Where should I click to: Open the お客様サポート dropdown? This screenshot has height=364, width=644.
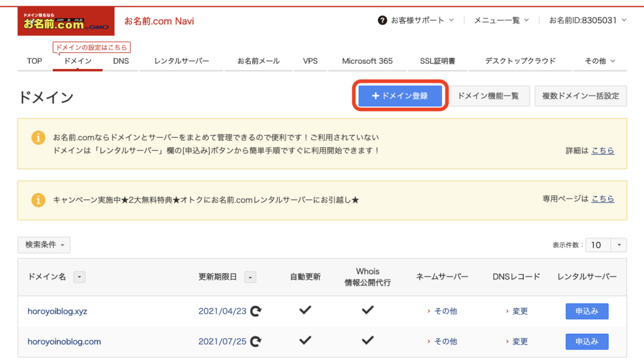point(422,20)
